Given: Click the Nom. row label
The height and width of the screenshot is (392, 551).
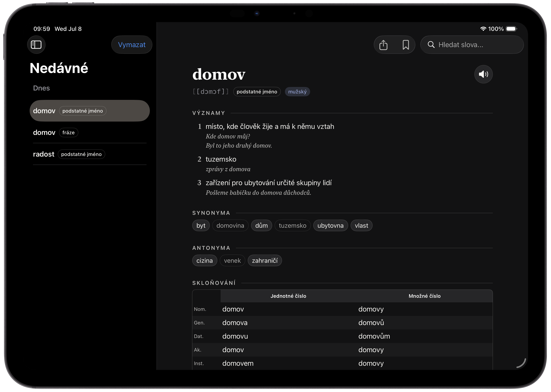Looking at the screenshot, I should point(200,309).
